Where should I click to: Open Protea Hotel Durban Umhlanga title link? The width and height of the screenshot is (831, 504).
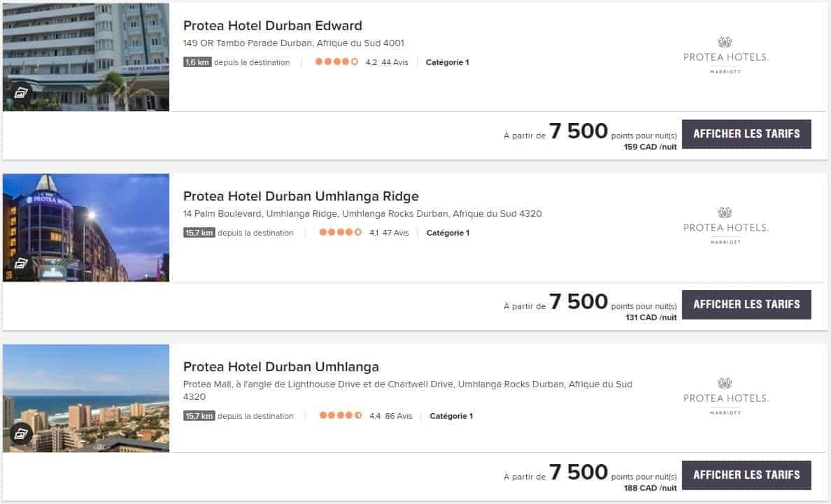coord(281,367)
